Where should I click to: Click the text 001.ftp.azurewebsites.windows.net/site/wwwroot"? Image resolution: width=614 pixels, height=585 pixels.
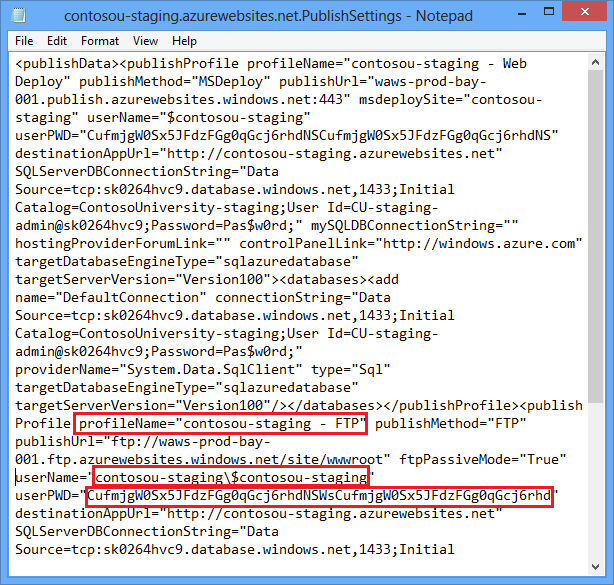[202, 459]
